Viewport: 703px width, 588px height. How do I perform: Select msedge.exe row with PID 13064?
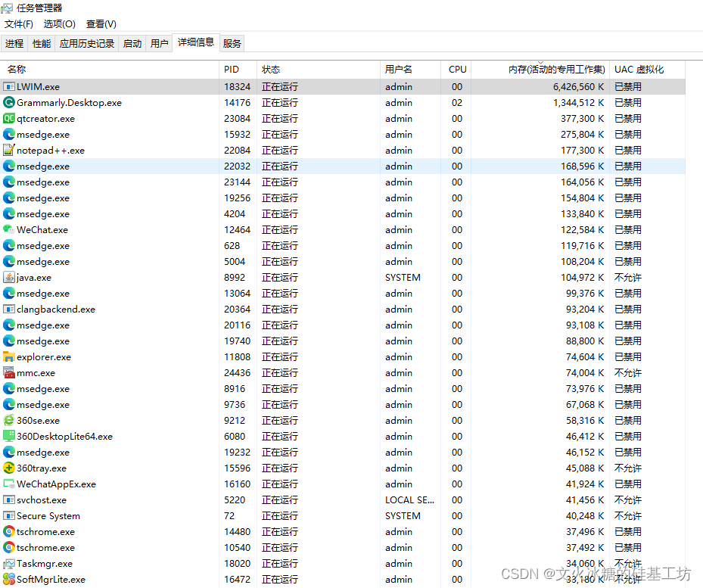343,294
